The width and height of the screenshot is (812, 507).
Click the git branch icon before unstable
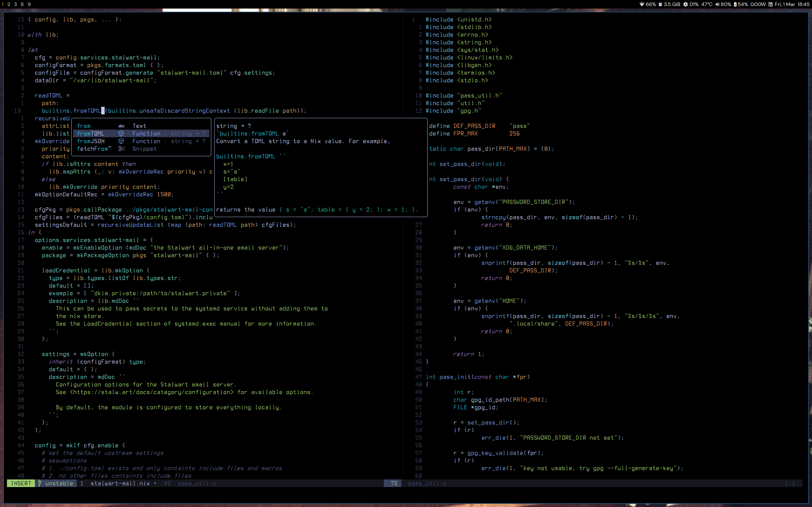[x=40, y=483]
